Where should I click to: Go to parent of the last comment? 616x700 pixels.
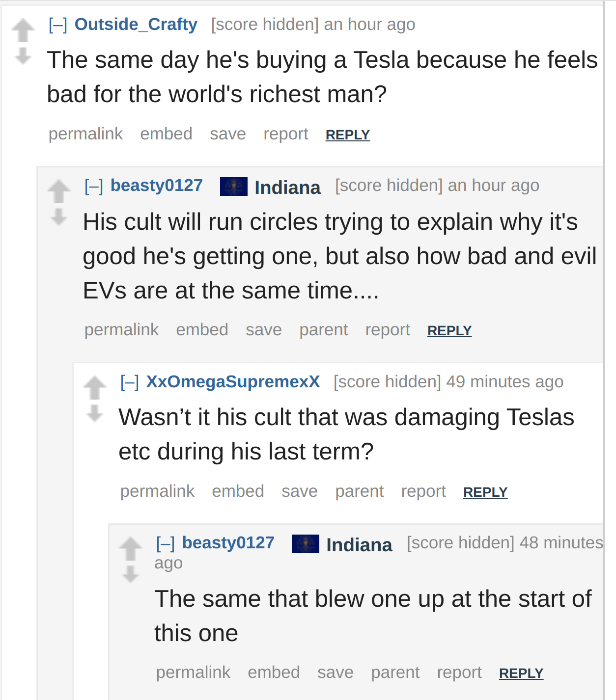pos(395,672)
